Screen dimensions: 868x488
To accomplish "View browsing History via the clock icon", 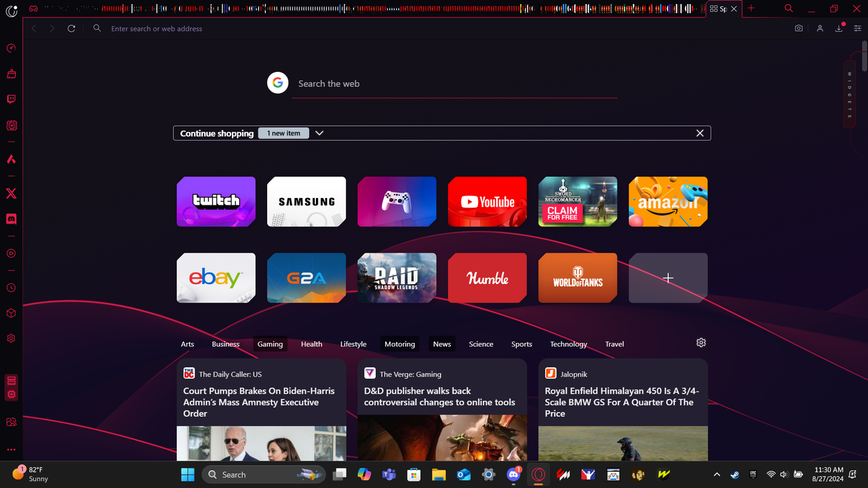I will click(11, 287).
